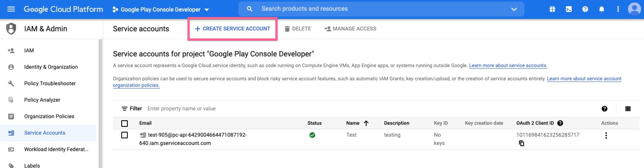Open Organization Policies sidebar item
The height and width of the screenshot is (168, 644).
(49, 117)
